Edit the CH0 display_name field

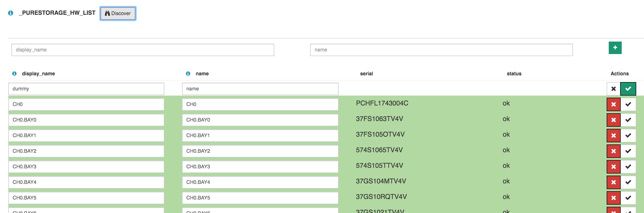[86, 104]
